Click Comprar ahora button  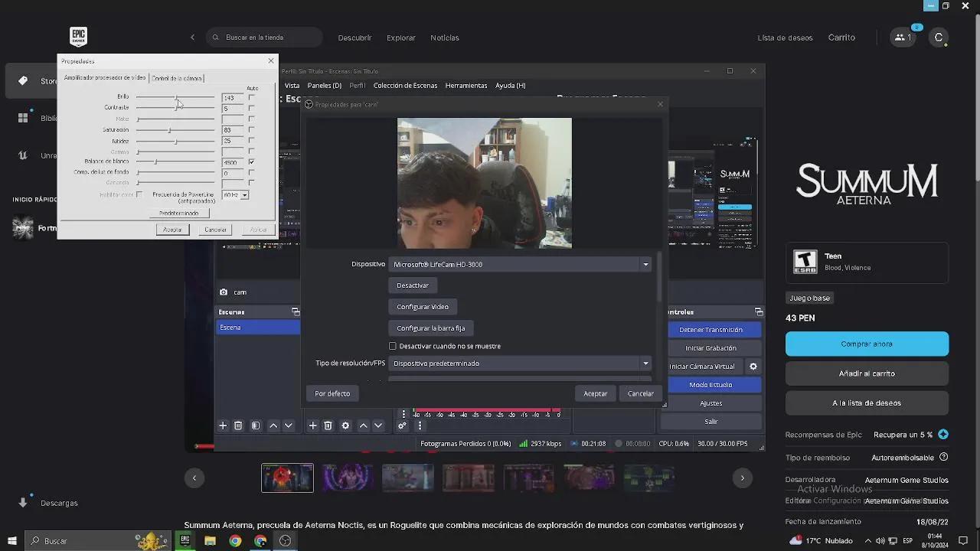[867, 344]
